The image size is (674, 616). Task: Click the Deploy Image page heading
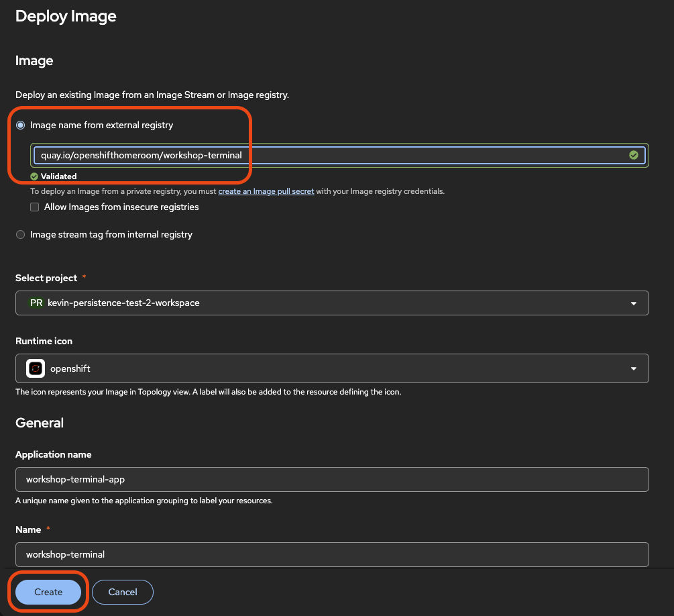point(66,16)
